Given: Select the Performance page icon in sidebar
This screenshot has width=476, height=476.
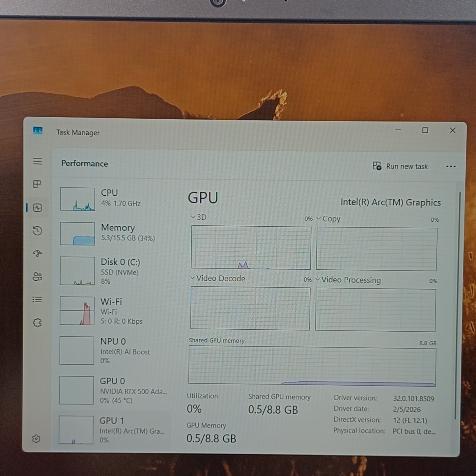Looking at the screenshot, I should pyautogui.click(x=37, y=208).
